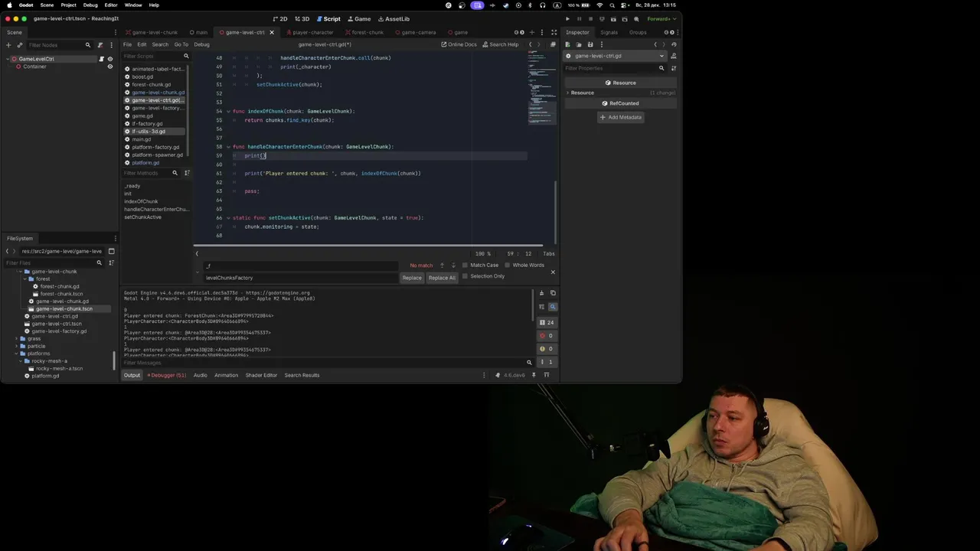Open boost.gd in the script list
The height and width of the screenshot is (551, 980).
tap(142, 77)
